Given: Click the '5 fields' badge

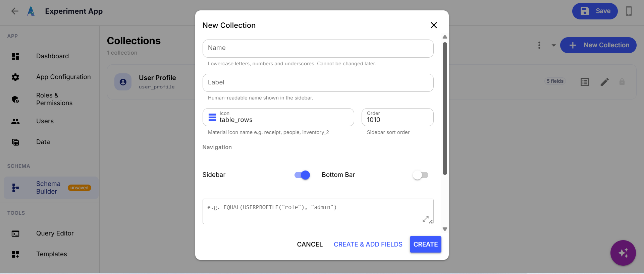Looking at the screenshot, I should pos(555,81).
